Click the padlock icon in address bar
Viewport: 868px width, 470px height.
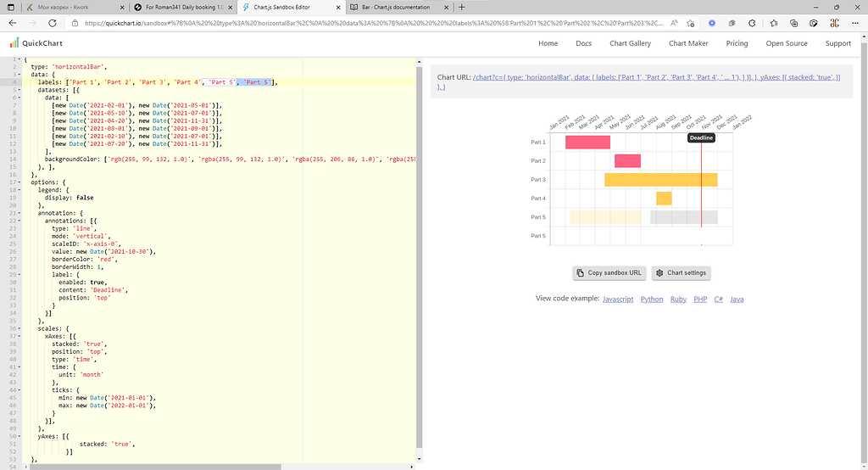pos(75,24)
